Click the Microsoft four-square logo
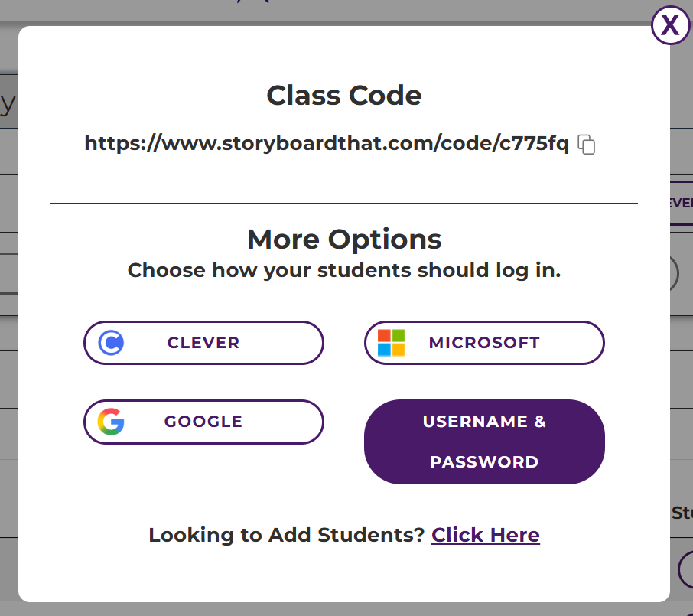 point(392,343)
